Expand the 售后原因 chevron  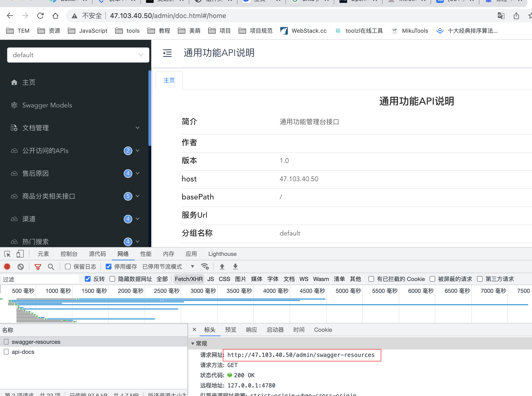tap(138, 173)
